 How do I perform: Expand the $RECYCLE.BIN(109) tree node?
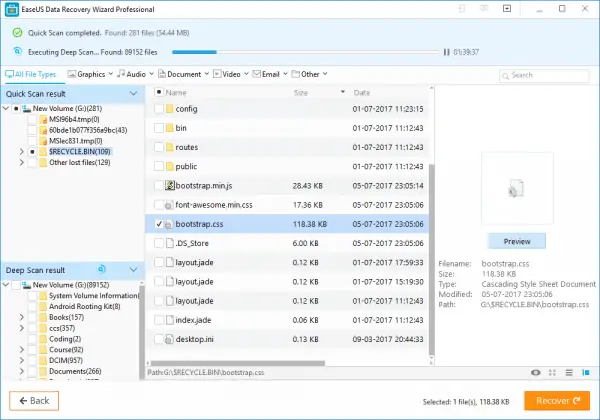(22, 152)
